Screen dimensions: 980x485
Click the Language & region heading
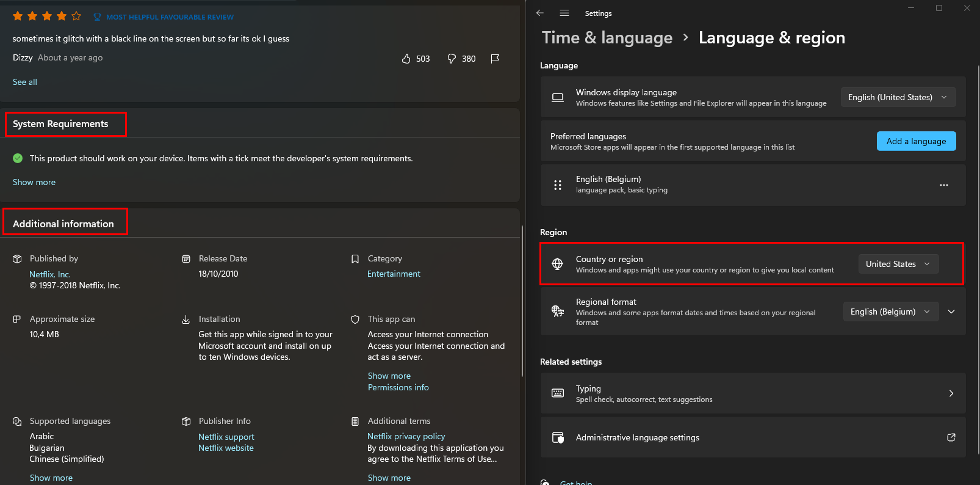tap(772, 38)
